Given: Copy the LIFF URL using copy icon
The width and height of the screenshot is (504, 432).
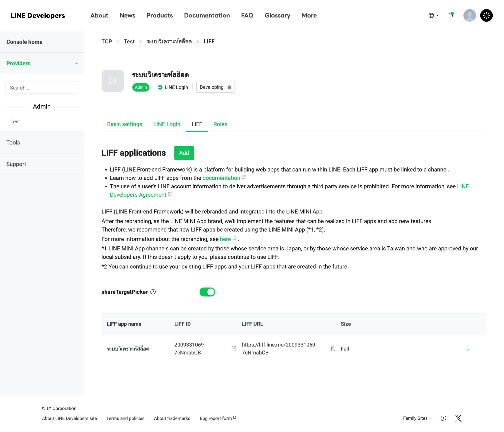Looking at the screenshot, I should pos(333,349).
